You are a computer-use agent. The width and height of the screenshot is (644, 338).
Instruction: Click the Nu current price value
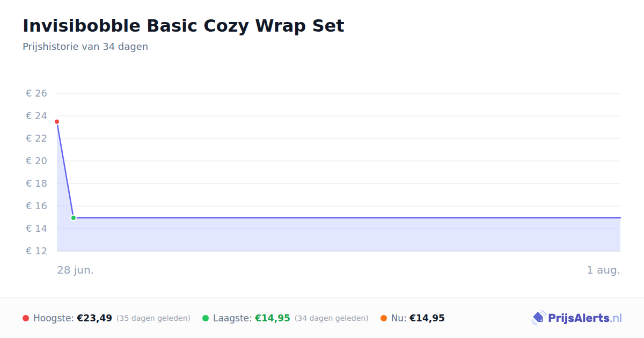point(427,318)
